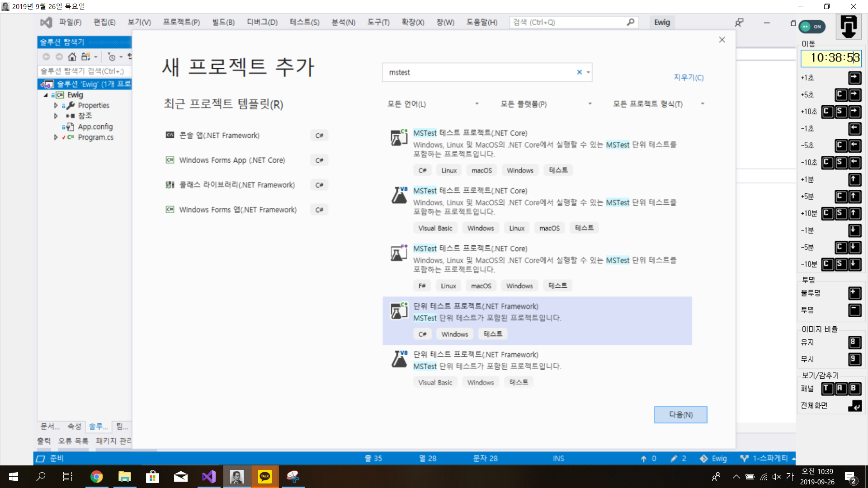Viewport: 868px width, 488px height.
Task: Click the 다음(N) button
Action: (680, 414)
